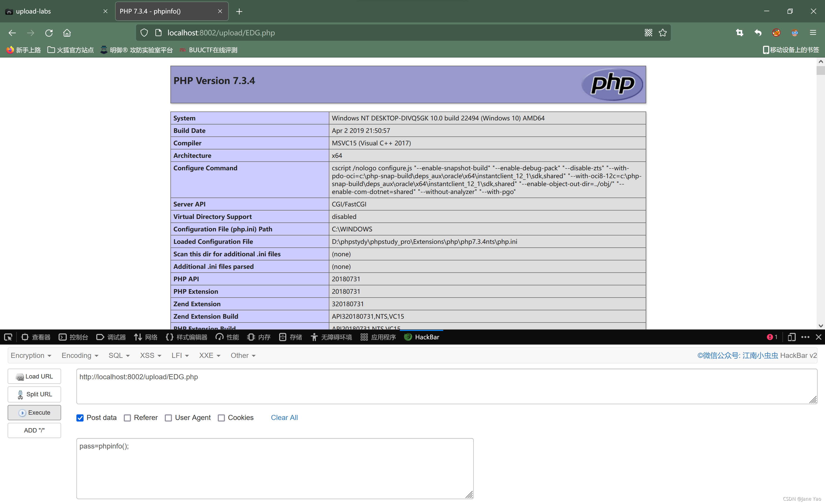Open the QR code icon in address bar
Viewport: 825px width, 504px height.
click(x=648, y=33)
